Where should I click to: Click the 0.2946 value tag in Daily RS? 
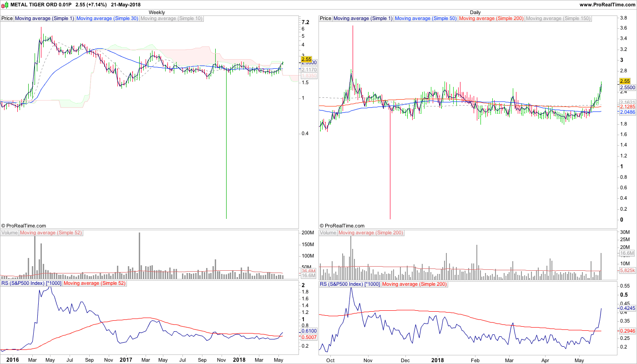point(627,332)
